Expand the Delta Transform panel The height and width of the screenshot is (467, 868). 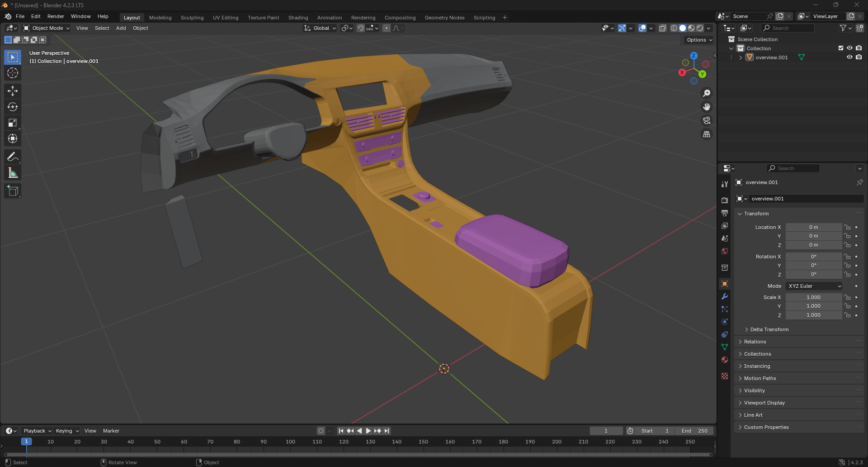pos(769,329)
